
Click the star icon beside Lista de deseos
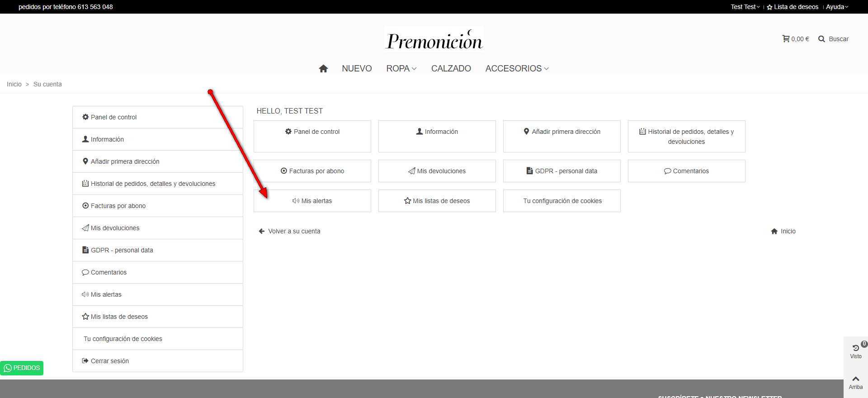[x=769, y=7]
